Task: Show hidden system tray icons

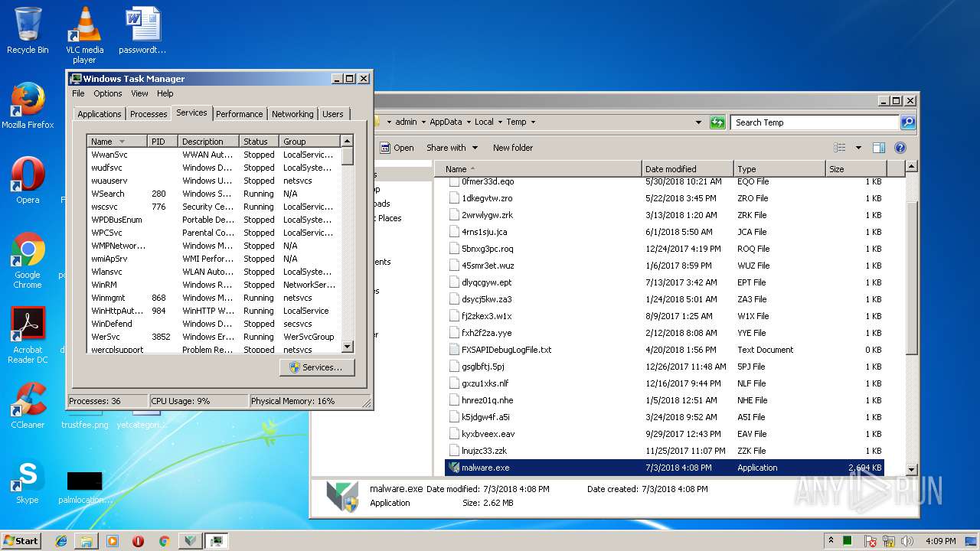Action: 831,540
